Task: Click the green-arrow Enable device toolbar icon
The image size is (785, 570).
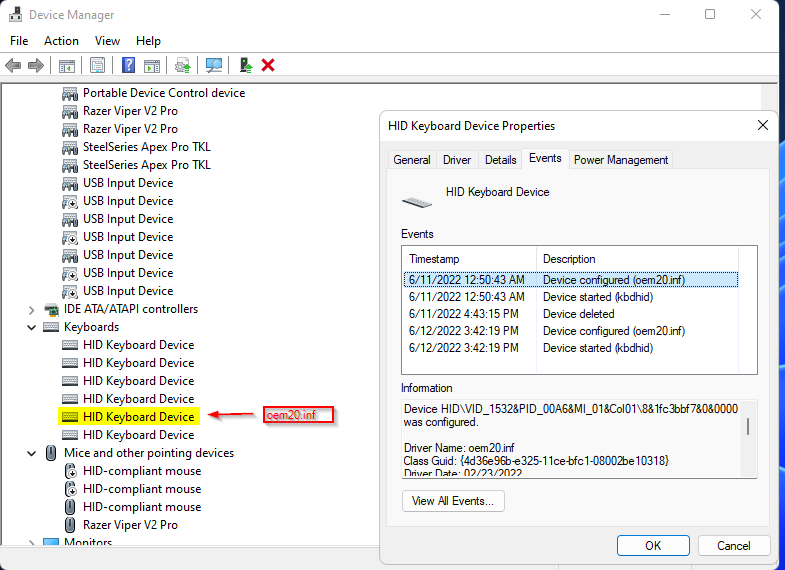Action: tap(245, 65)
